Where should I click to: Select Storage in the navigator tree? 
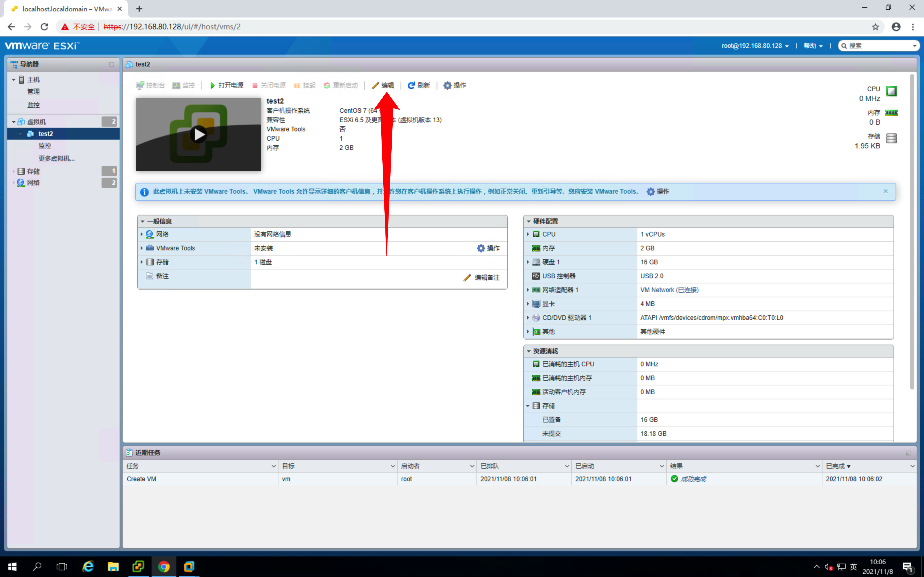point(33,171)
